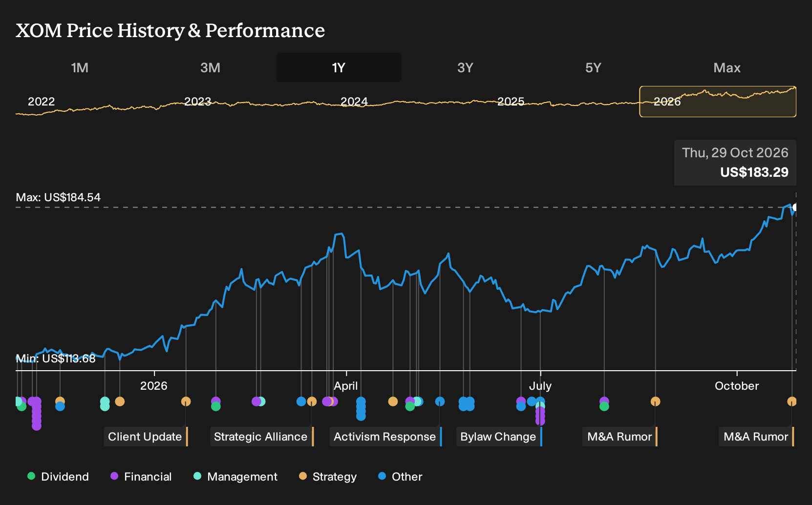
Task: Click the Thu, 29 Oct 2026 tooltip date
Action: (735, 153)
